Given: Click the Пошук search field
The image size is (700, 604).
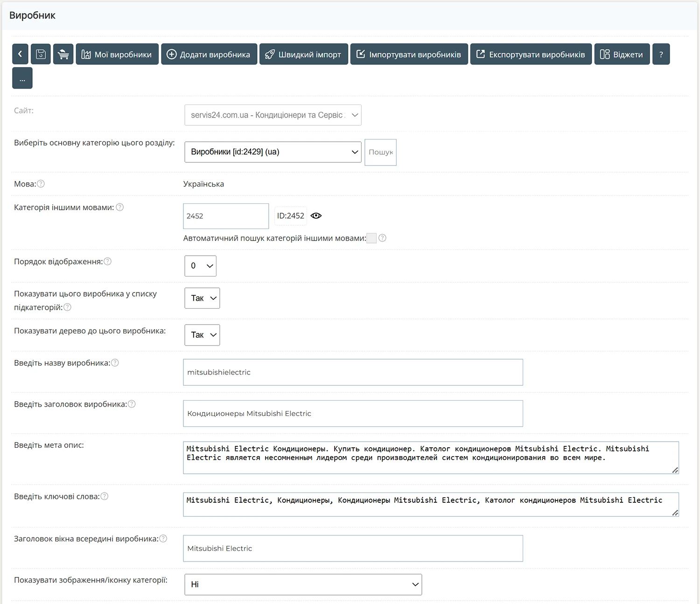Looking at the screenshot, I should point(380,152).
